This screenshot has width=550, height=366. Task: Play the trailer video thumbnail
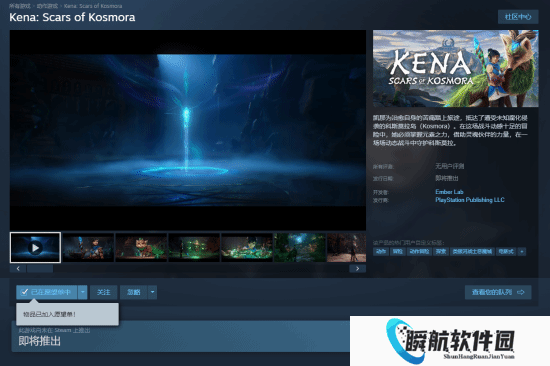pyautogui.click(x=35, y=247)
